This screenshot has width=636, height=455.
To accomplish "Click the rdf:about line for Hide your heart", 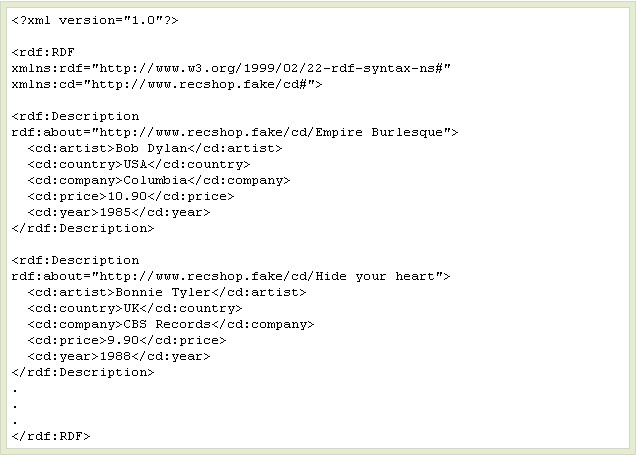I will click(x=230, y=276).
